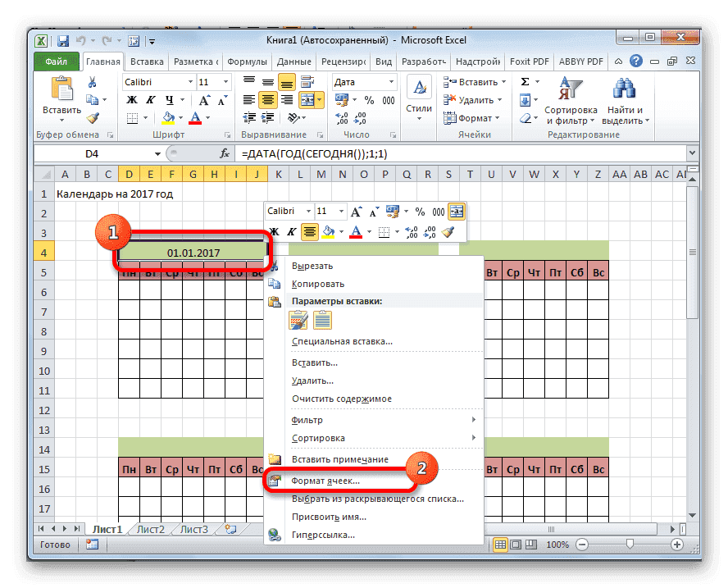The image size is (728, 588).
Task: Click the zoom slider plus button
Action: pos(676,544)
